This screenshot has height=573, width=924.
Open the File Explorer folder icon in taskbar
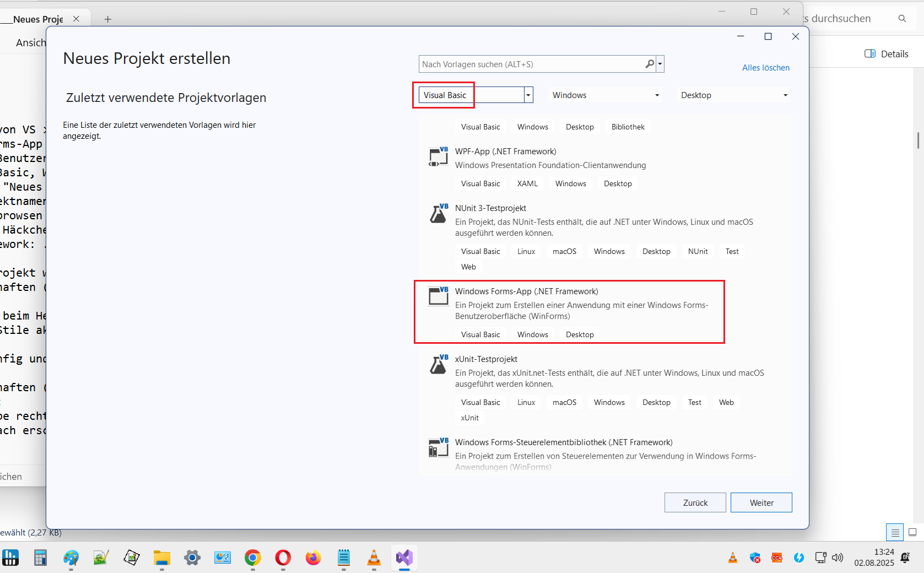coord(161,558)
